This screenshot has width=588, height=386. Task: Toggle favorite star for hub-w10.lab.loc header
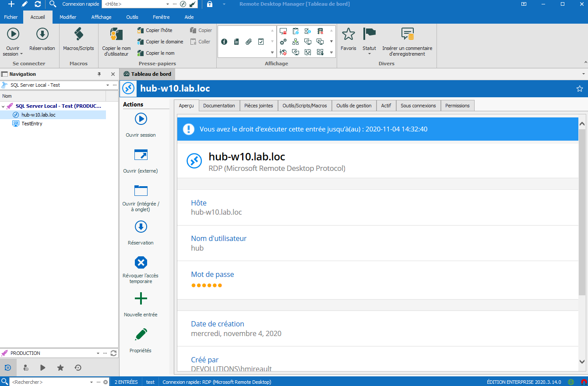579,89
